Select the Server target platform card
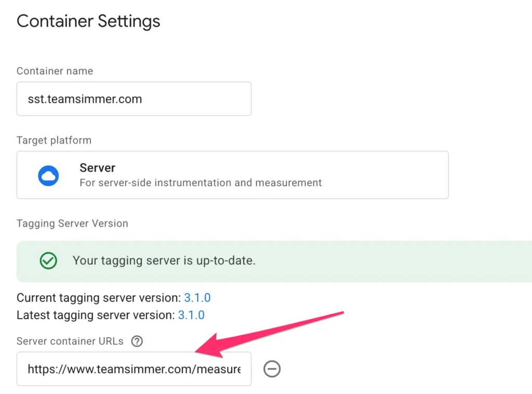The image size is (532, 394). pos(232,175)
